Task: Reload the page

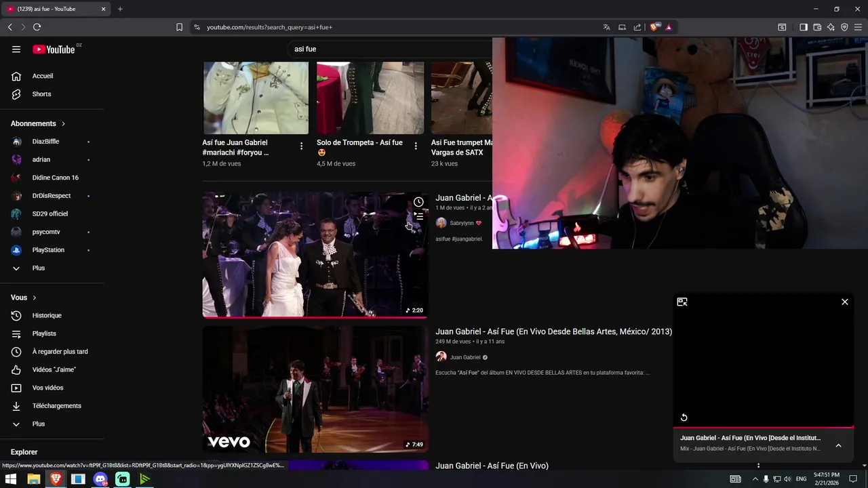Action: click(37, 27)
